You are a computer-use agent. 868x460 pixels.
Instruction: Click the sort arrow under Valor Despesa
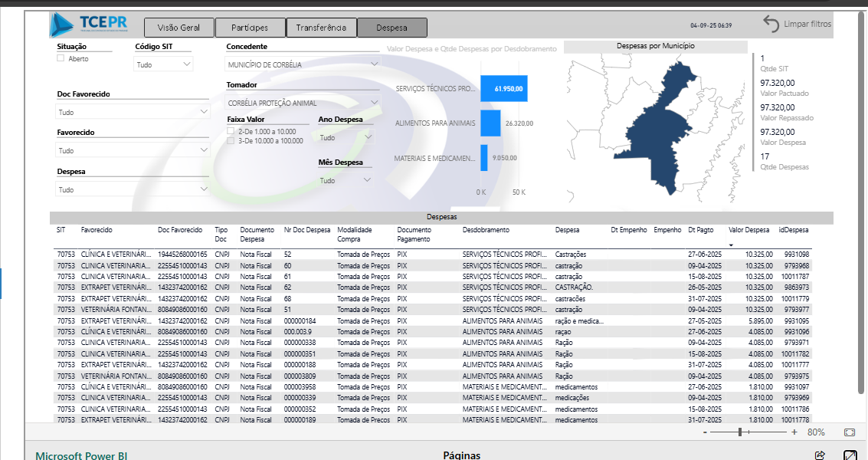(x=732, y=245)
